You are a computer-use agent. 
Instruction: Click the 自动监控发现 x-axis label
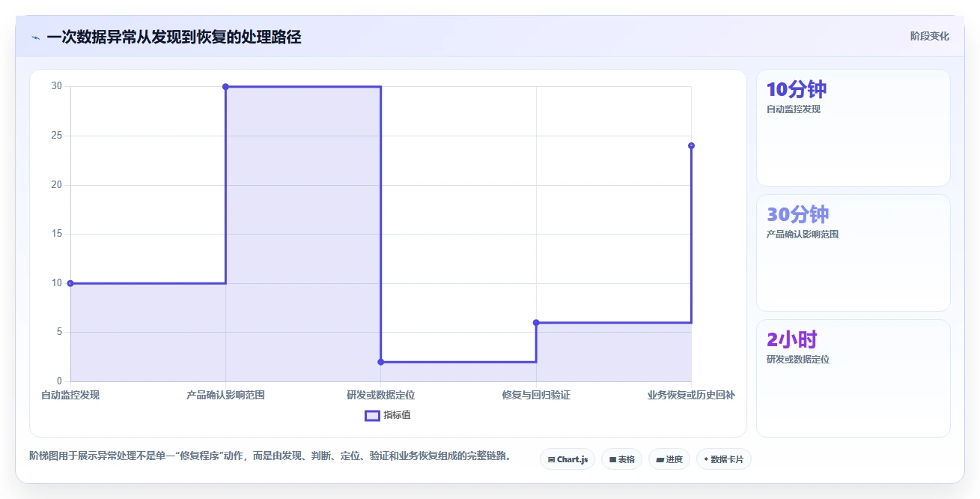[70, 395]
